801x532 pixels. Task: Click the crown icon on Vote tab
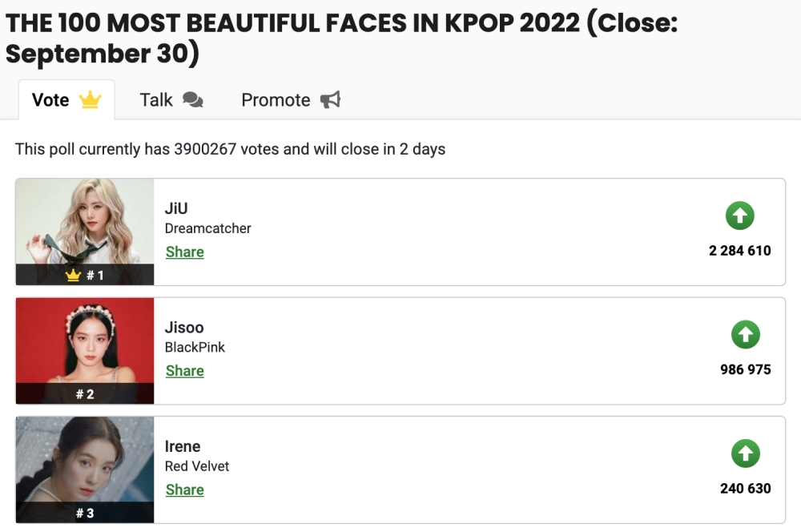click(90, 100)
